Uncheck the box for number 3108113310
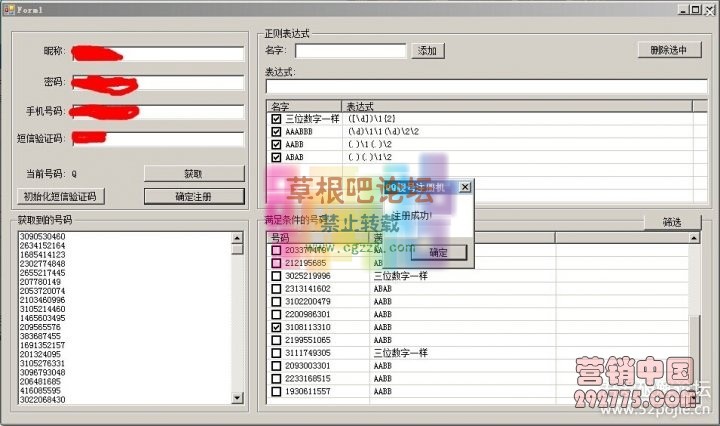The width and height of the screenshot is (720, 426). click(x=276, y=327)
